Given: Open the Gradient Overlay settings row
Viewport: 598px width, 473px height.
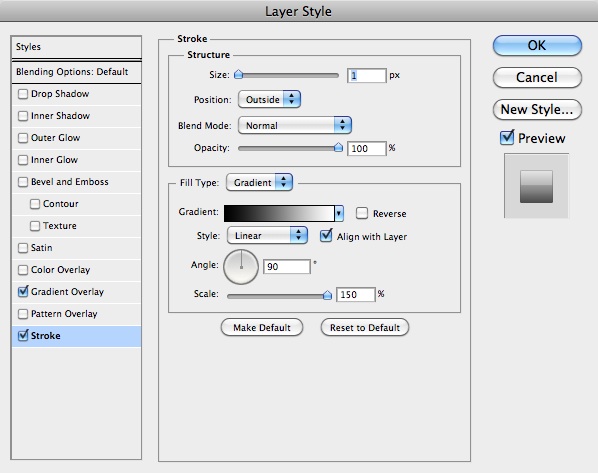Looking at the screenshot, I should pos(77,292).
